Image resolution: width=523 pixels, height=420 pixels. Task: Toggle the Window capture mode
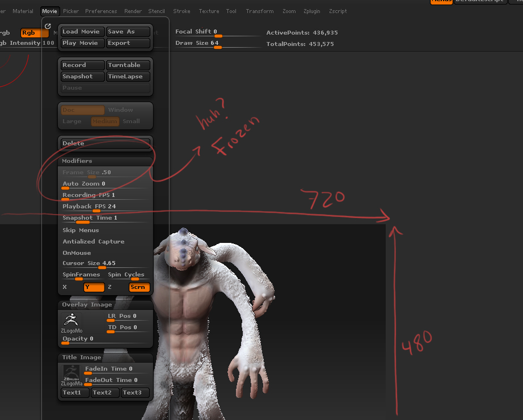click(128, 110)
